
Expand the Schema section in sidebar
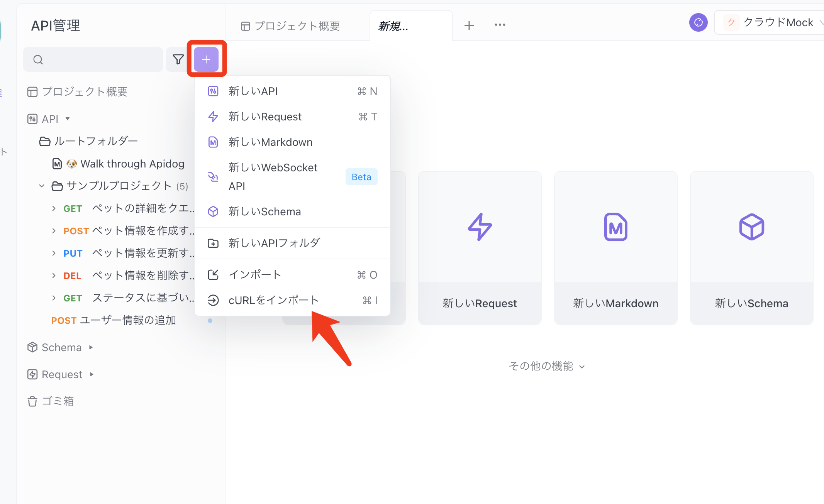tap(91, 347)
